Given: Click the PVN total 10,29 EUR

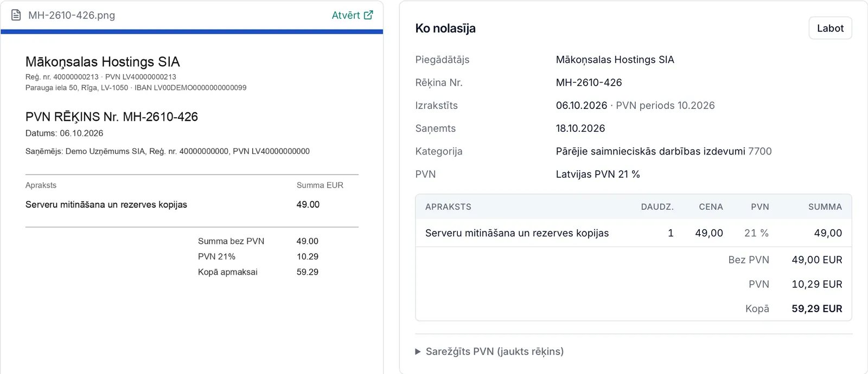Looking at the screenshot, I should (x=816, y=284).
